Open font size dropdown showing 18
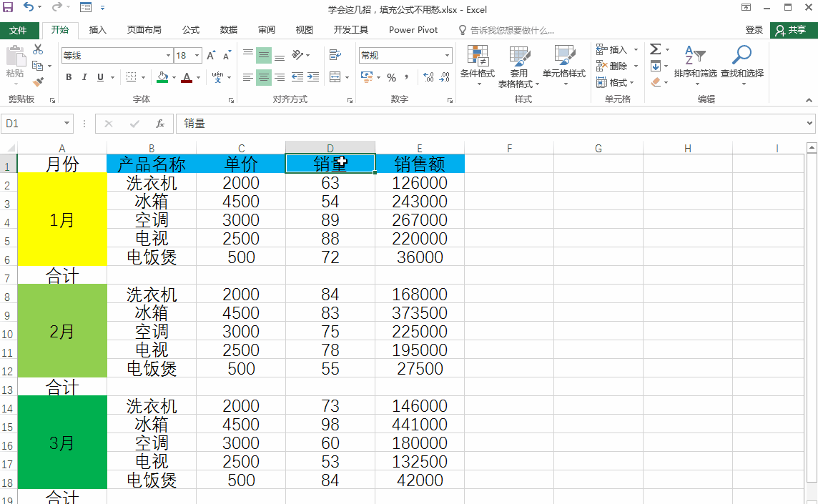The image size is (818, 504). (x=197, y=55)
